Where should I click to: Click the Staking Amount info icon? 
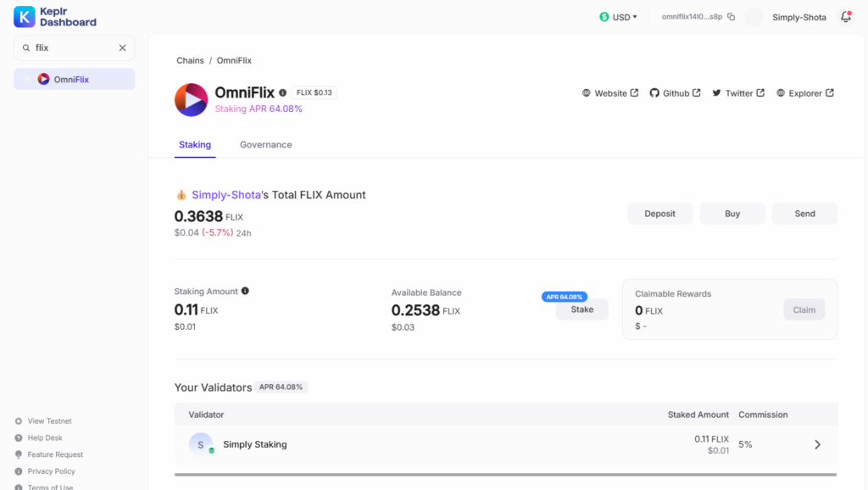(x=245, y=291)
